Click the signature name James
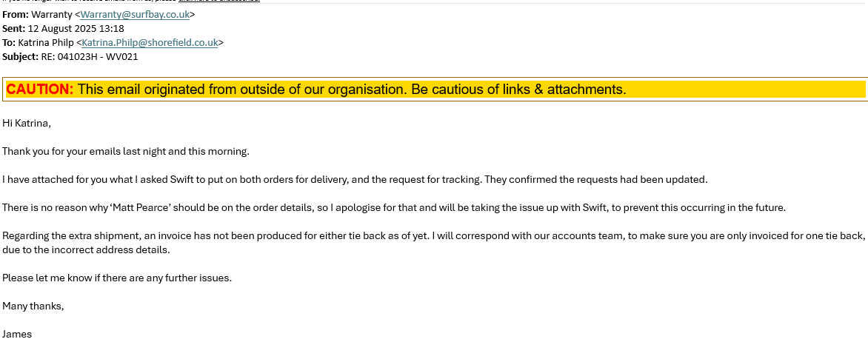 coord(17,335)
